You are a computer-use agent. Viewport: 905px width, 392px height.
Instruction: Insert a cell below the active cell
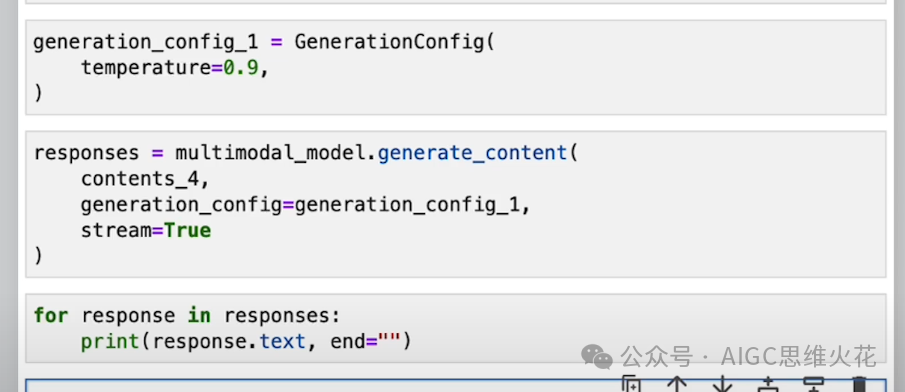click(x=814, y=384)
